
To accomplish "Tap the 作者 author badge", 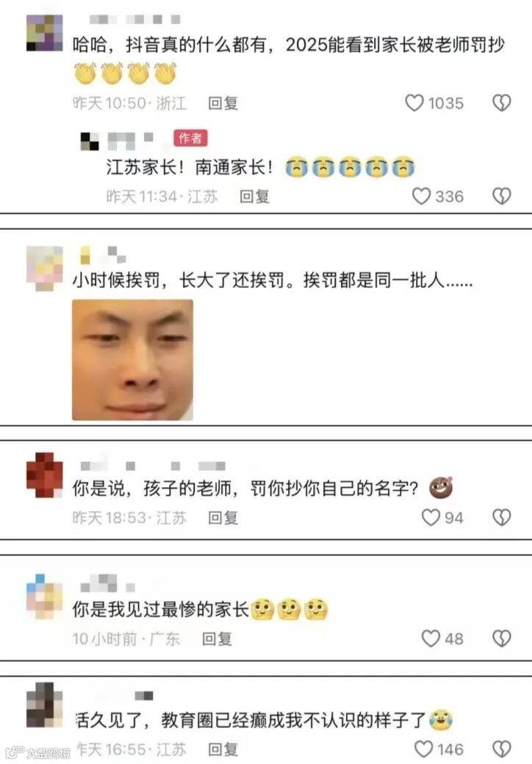I will click(x=190, y=138).
